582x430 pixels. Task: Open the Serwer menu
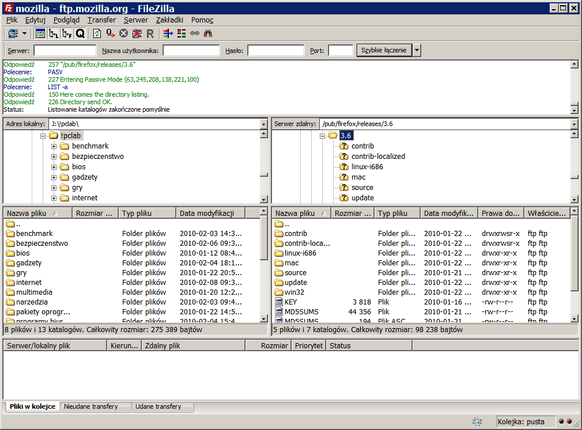coord(136,20)
